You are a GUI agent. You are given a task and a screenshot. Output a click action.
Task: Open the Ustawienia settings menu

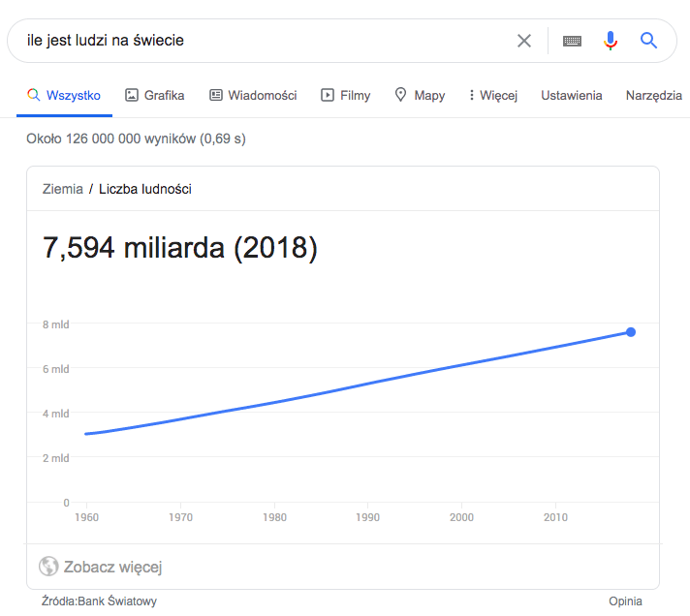pos(572,95)
